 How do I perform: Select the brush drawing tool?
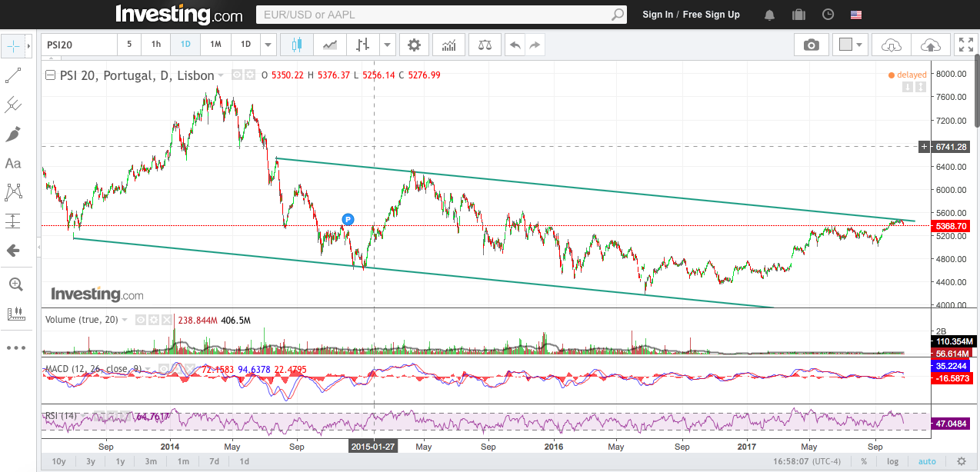tap(13, 134)
